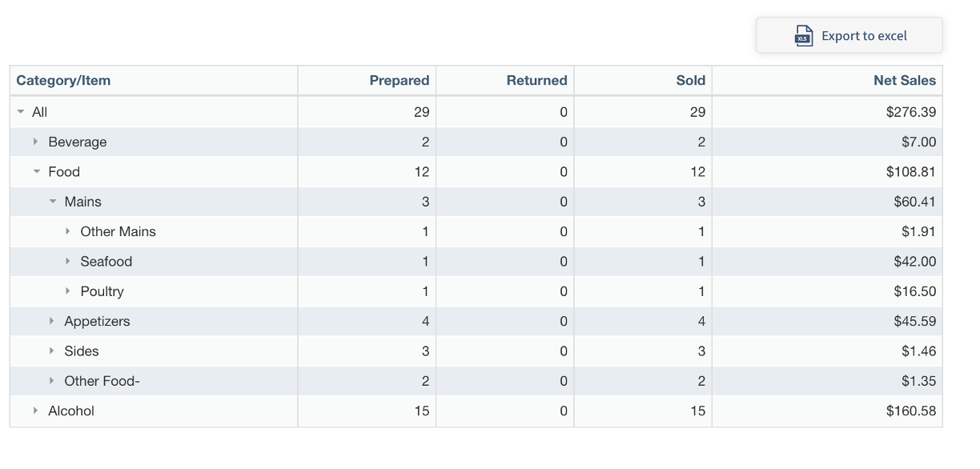Sort by the Prepared column header

point(399,81)
